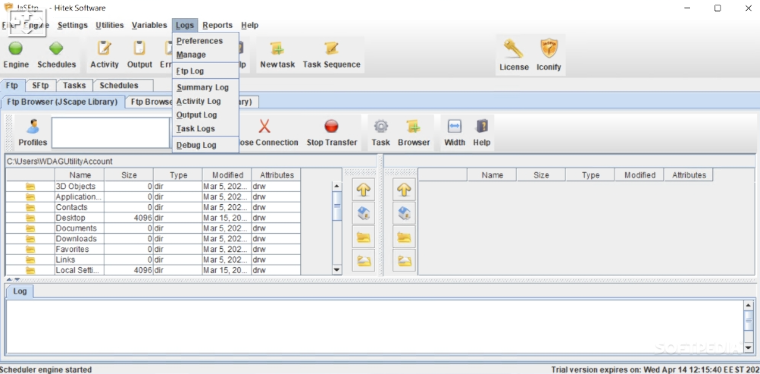
Task: Click the profile input field beside Profiles
Action: pos(111,132)
